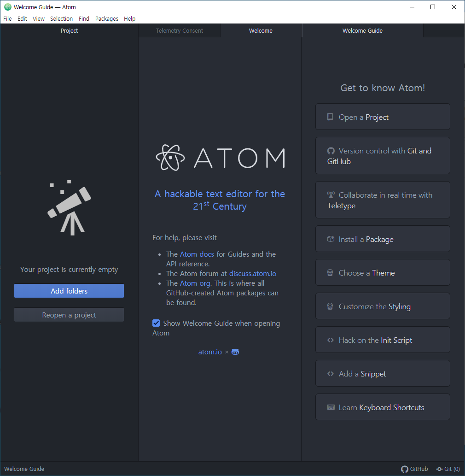This screenshot has height=476, width=465.
Task: Click the Atom logo in Welcome tab
Action: tap(220, 158)
